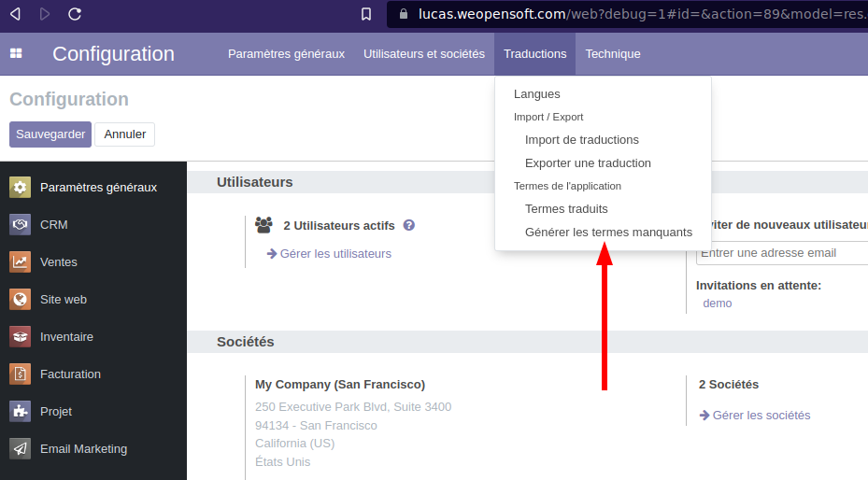Image resolution: width=868 pixels, height=480 pixels.
Task: Click the Facturation invoice icon
Action: click(21, 374)
